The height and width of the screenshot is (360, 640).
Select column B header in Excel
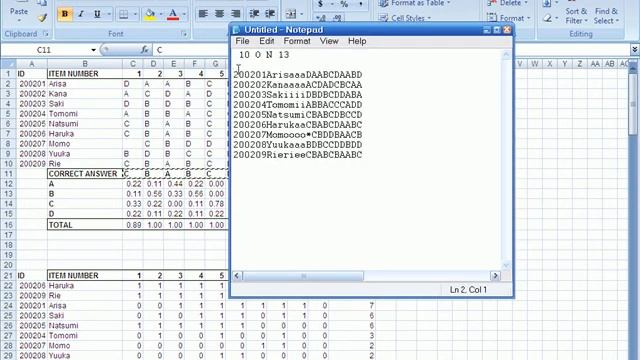[85, 64]
